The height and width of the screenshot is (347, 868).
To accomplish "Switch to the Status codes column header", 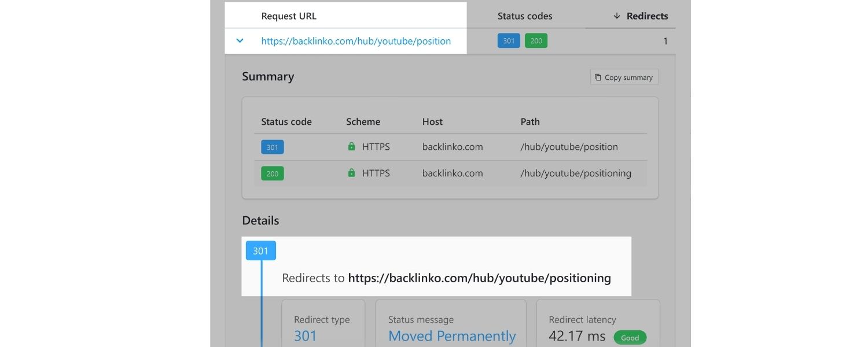I will (524, 16).
